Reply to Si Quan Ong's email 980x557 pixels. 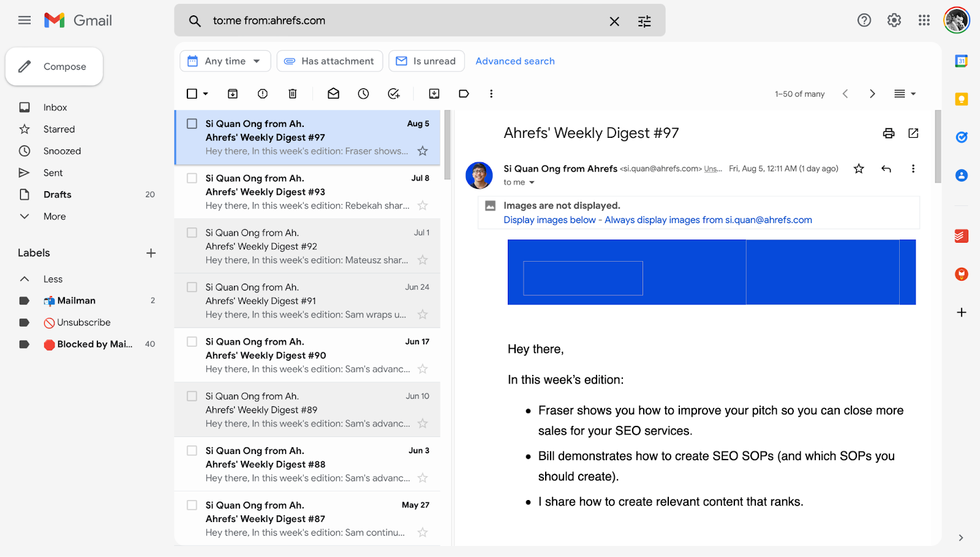coord(886,169)
